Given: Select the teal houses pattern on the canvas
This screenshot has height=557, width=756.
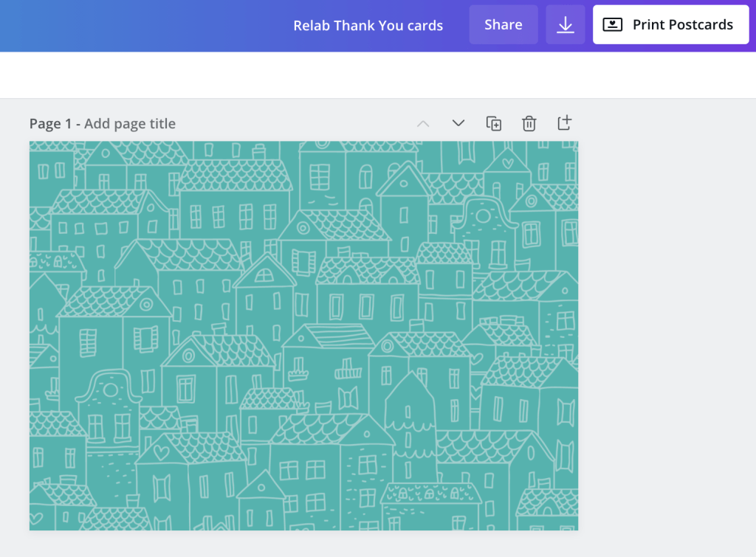Looking at the screenshot, I should click(303, 336).
